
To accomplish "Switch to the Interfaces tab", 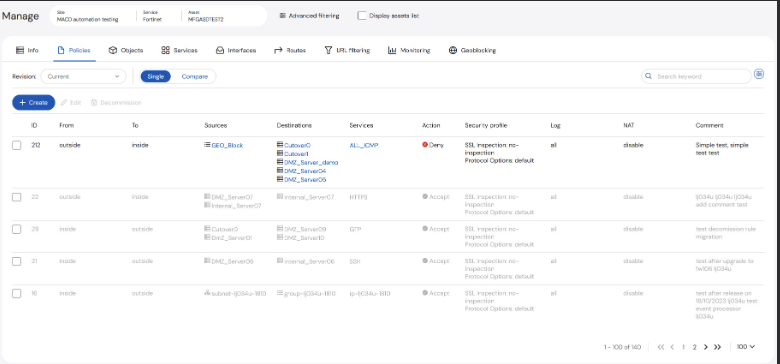I will (x=236, y=50).
